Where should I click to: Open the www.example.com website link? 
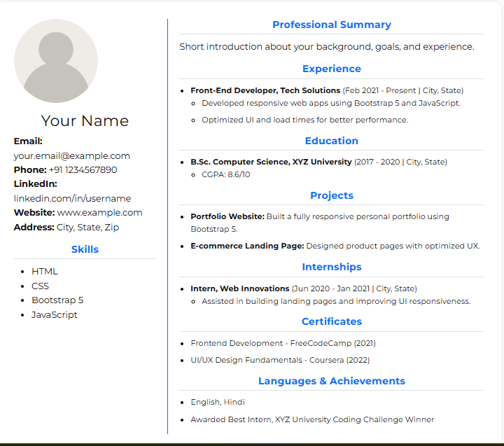pos(99,213)
